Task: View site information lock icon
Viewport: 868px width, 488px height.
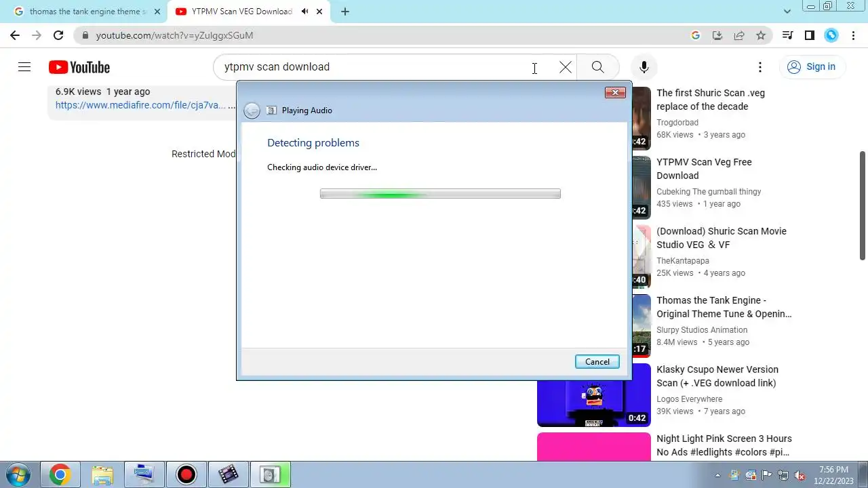Action: [84, 35]
